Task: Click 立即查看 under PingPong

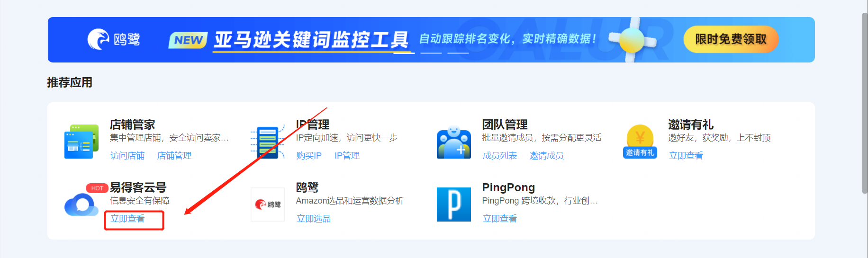Action: point(499,219)
